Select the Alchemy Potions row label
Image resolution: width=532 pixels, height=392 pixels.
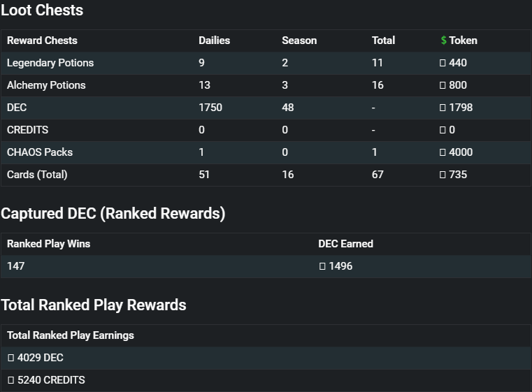(46, 85)
